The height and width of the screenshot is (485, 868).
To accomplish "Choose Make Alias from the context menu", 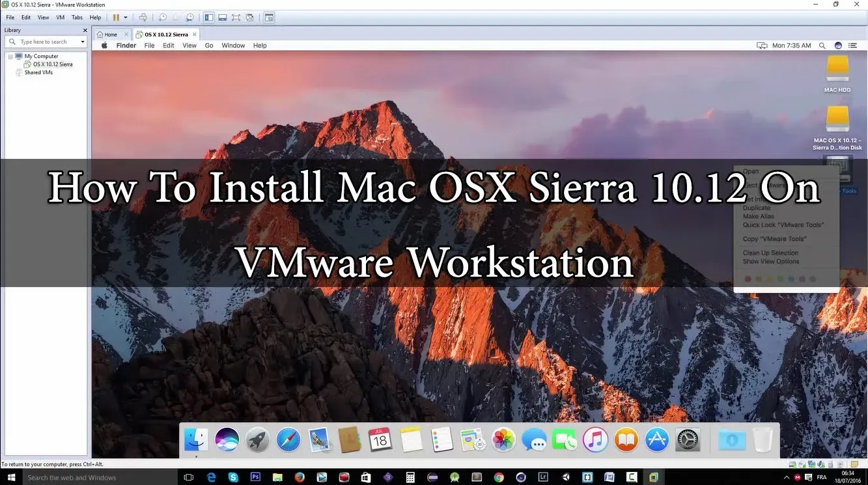I will point(759,216).
